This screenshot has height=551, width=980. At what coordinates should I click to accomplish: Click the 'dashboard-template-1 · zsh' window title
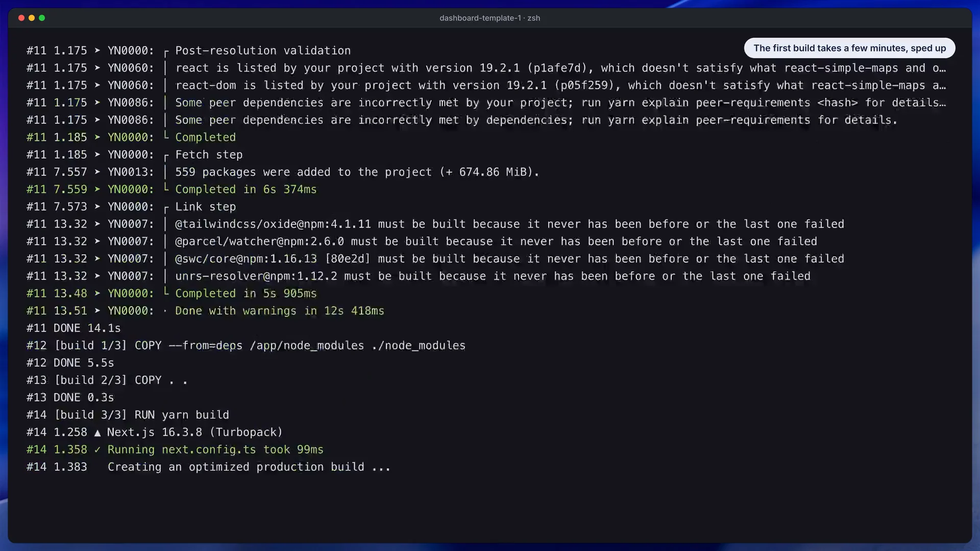[489, 18]
